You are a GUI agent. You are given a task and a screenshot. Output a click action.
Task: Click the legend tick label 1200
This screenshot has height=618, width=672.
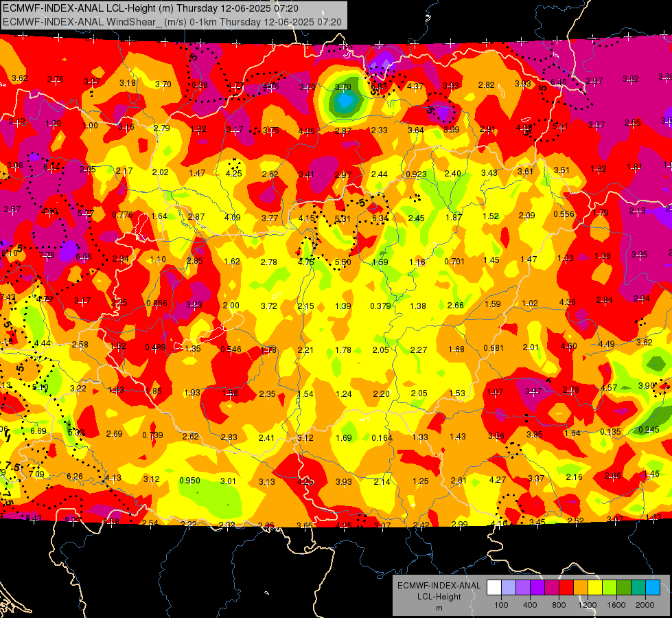588,605
